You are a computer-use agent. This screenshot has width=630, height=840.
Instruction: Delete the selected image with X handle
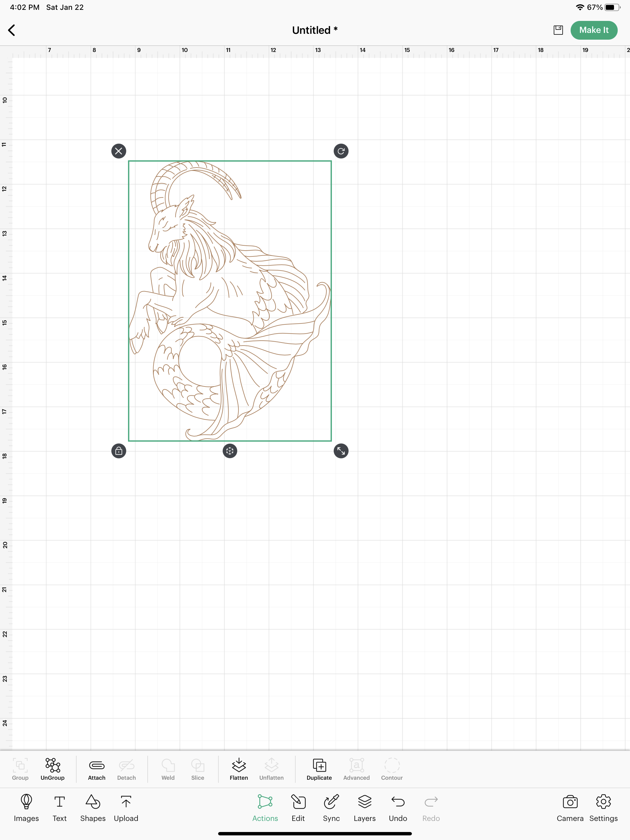118,151
